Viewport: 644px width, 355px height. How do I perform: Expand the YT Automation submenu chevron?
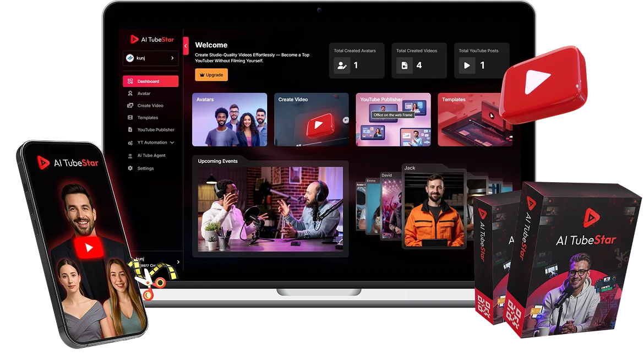(172, 143)
